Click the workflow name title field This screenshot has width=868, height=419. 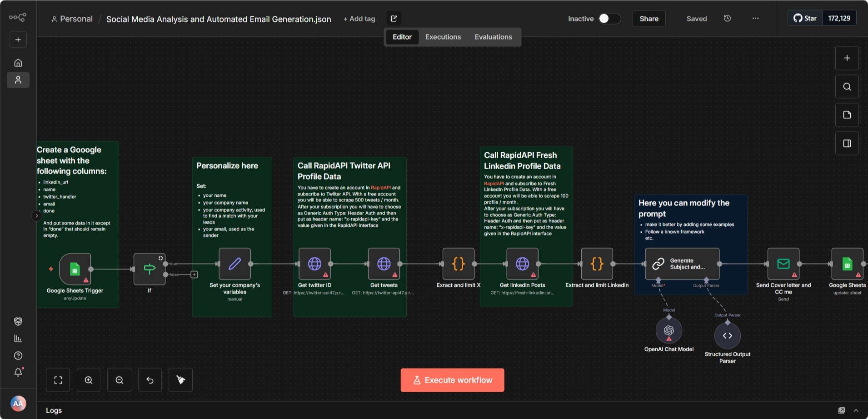[219, 19]
